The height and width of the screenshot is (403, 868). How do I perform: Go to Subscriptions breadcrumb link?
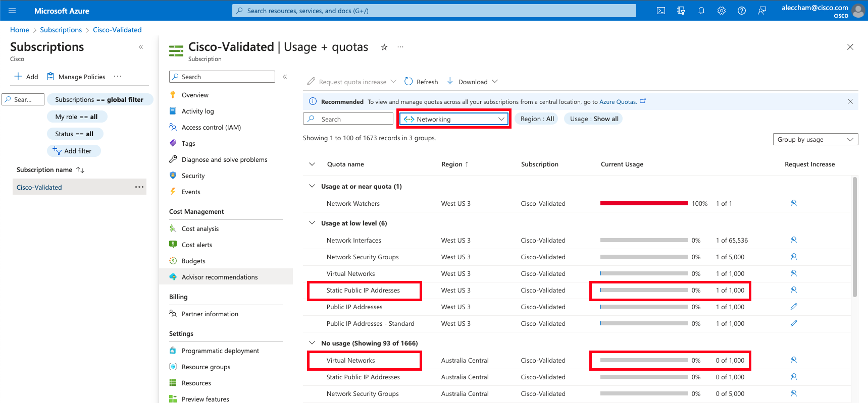click(61, 30)
